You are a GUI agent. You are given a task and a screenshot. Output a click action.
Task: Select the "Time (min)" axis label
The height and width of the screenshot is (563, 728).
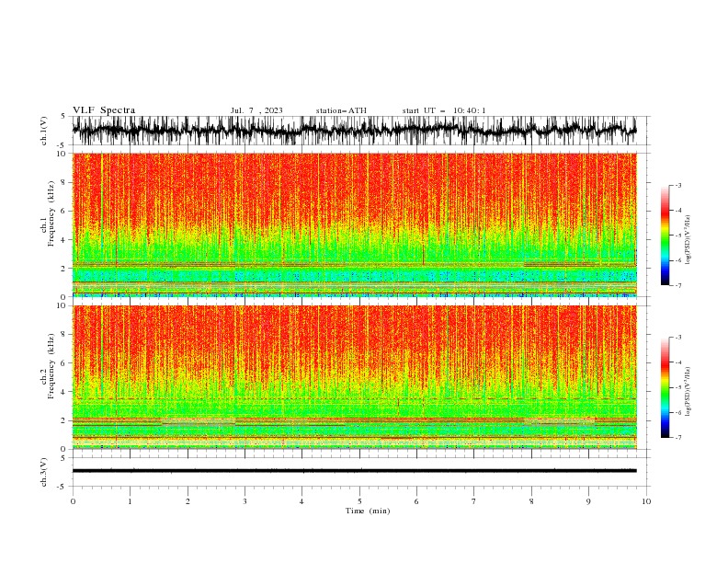(x=368, y=511)
